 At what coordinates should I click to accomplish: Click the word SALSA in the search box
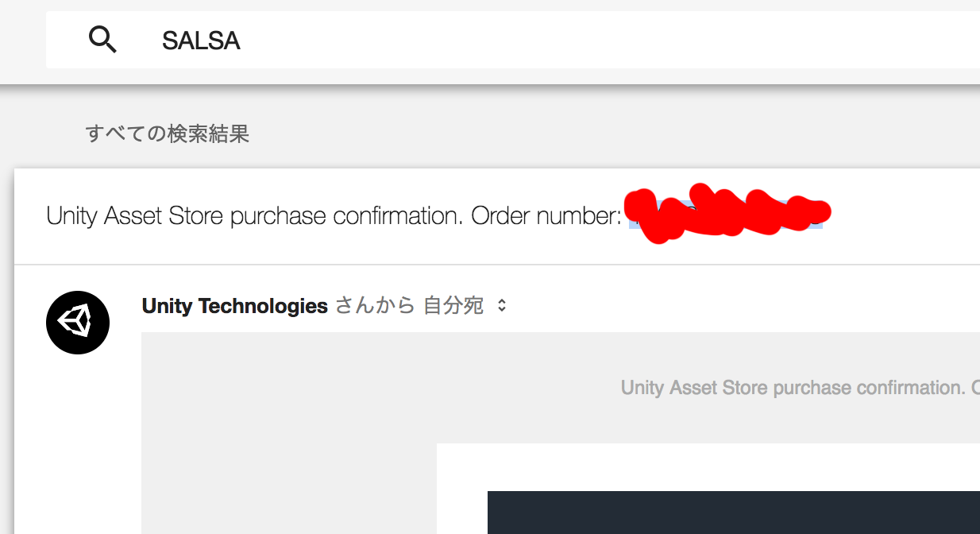point(201,41)
